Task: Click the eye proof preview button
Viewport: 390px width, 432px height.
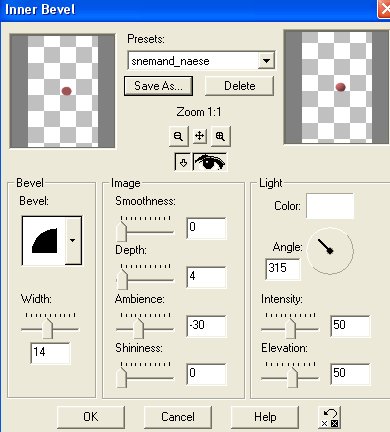Action: click(x=210, y=162)
